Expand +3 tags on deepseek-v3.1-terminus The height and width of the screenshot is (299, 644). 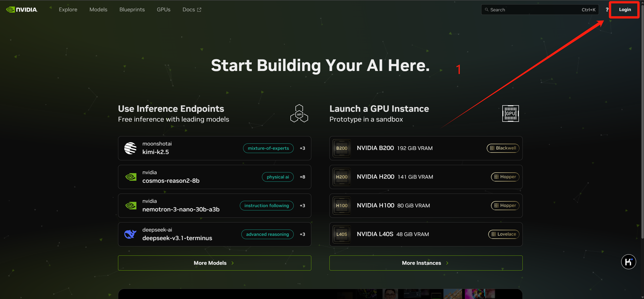(x=302, y=234)
